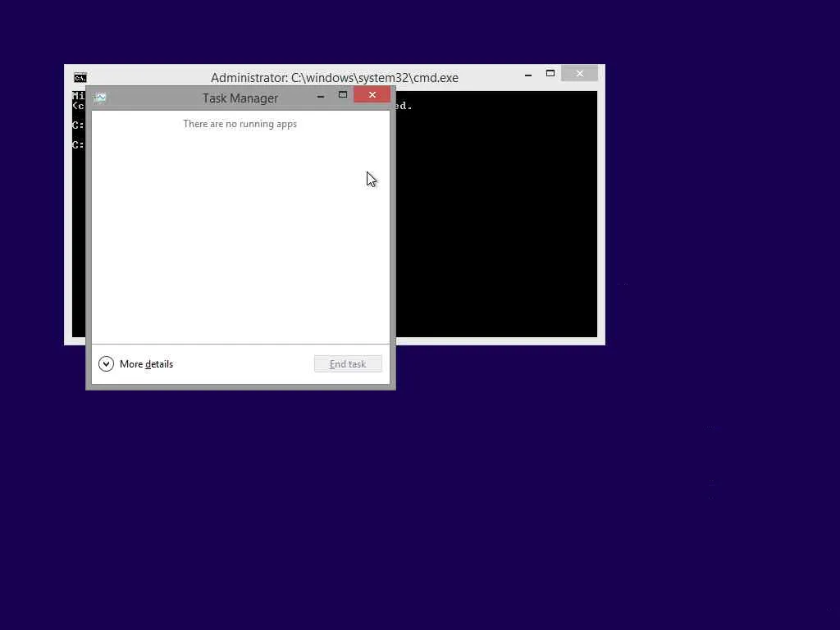Expand Task Manager with More details
This screenshot has width=840, height=630.
coord(136,364)
